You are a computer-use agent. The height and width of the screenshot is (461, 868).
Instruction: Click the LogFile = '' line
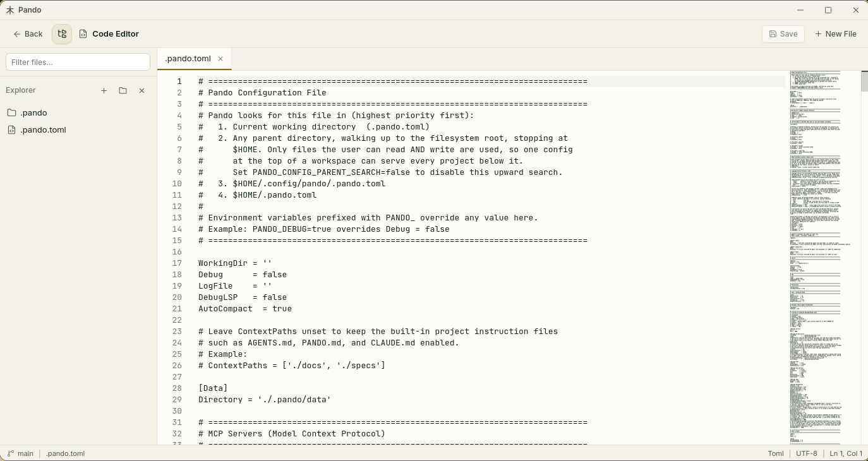tap(234, 286)
